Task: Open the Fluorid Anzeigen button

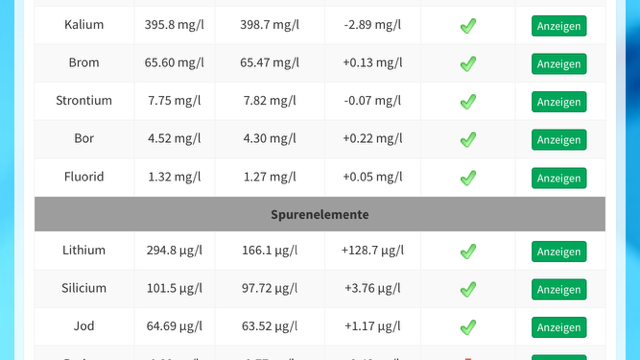Action: pyautogui.click(x=559, y=178)
